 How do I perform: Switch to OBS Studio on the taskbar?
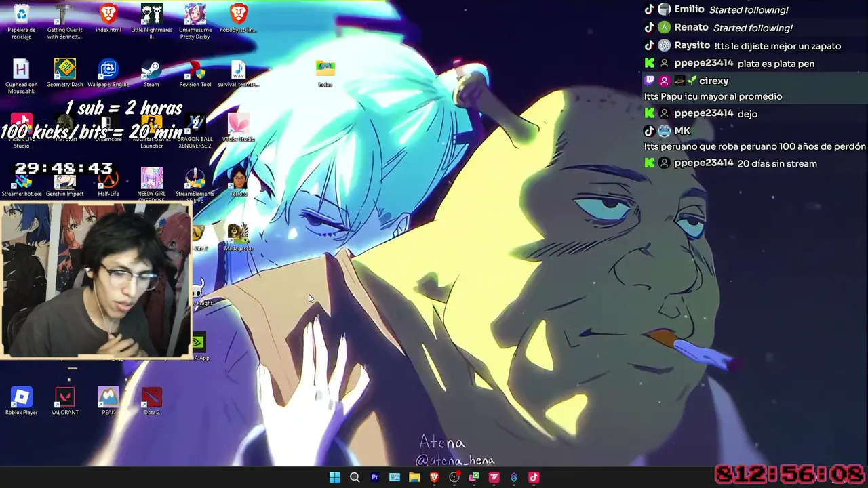[454, 477]
